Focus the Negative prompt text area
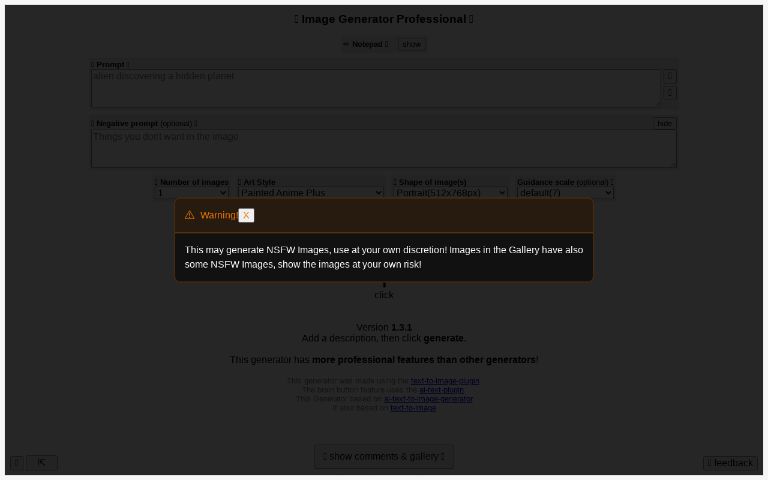This screenshot has height=480, width=768. pos(384,148)
